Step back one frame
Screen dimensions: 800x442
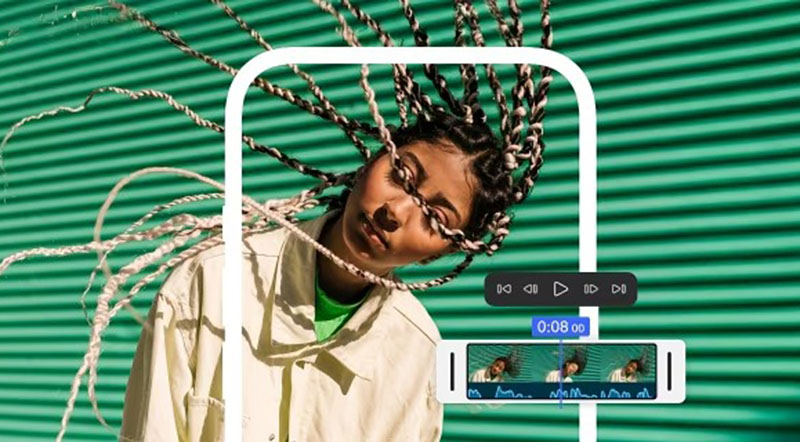pyautogui.click(x=531, y=289)
